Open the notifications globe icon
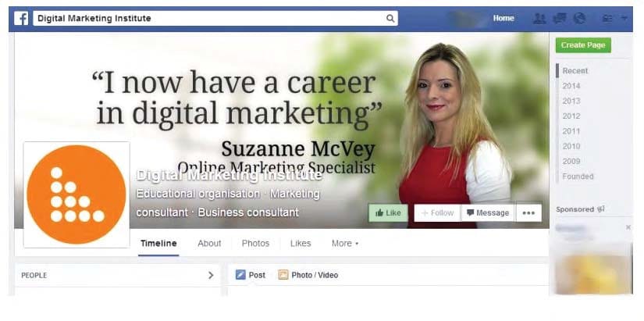The height and width of the screenshot is (321, 644). click(x=579, y=18)
